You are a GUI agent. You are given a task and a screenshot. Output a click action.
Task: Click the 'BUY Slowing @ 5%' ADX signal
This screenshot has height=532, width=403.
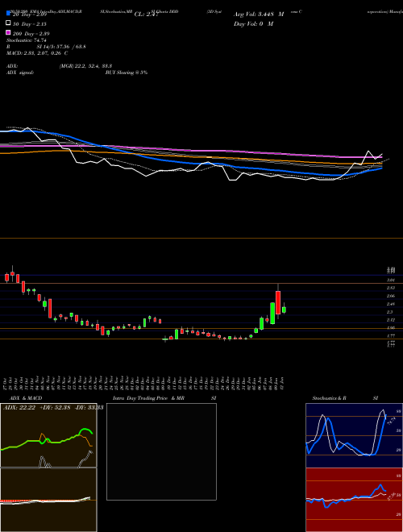click(127, 73)
